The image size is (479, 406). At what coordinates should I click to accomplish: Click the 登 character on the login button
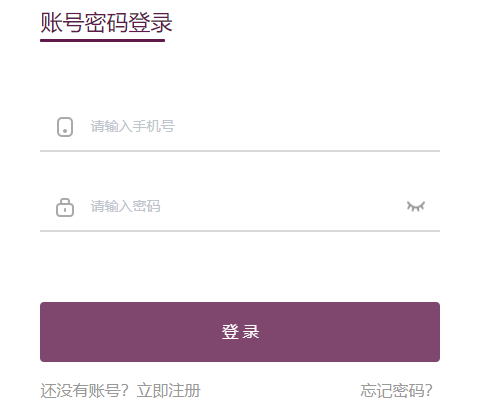[230, 332]
